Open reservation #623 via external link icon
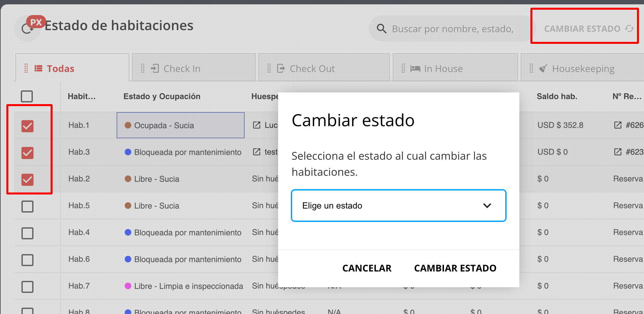The image size is (644, 314). pyautogui.click(x=617, y=151)
